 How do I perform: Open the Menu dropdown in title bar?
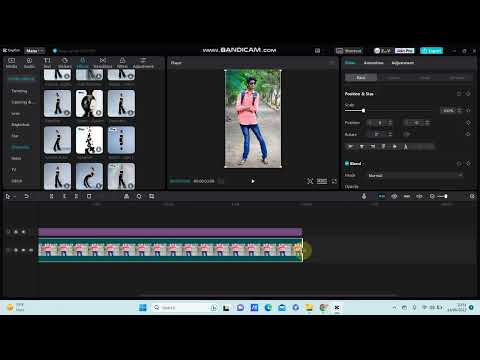(35, 51)
